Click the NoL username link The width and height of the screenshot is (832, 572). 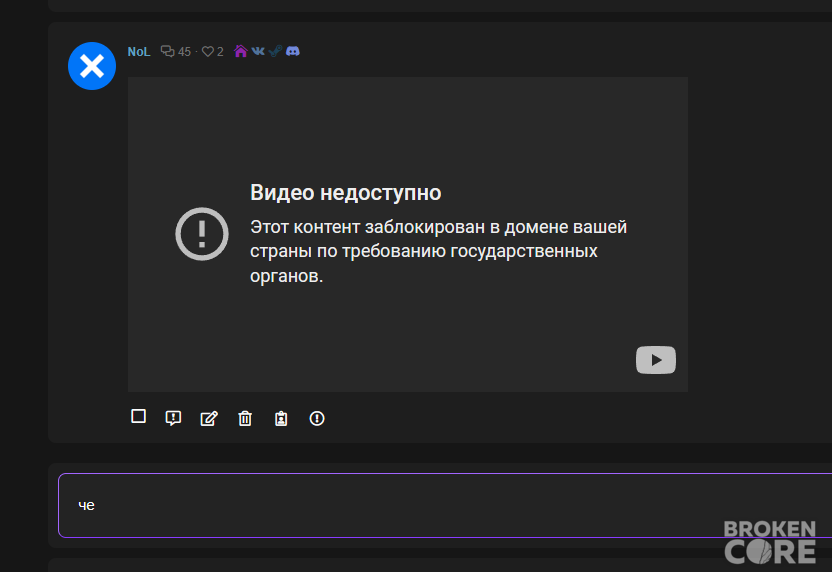tap(139, 51)
